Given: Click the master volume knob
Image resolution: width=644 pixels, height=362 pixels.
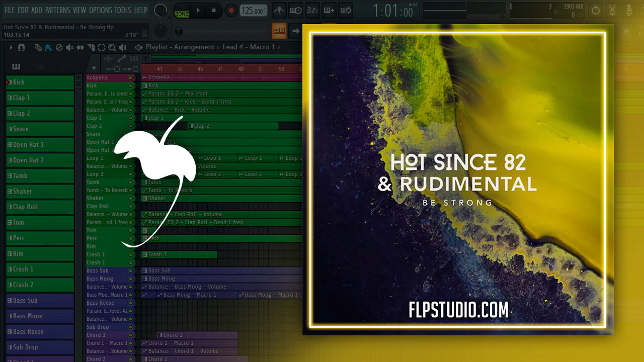Looking at the screenshot, I should pos(160,10).
